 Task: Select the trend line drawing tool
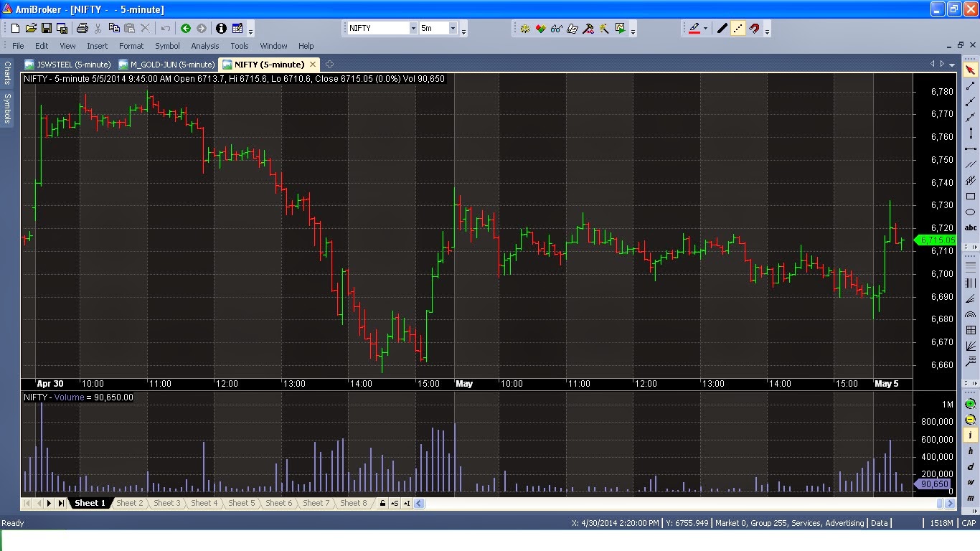point(970,87)
